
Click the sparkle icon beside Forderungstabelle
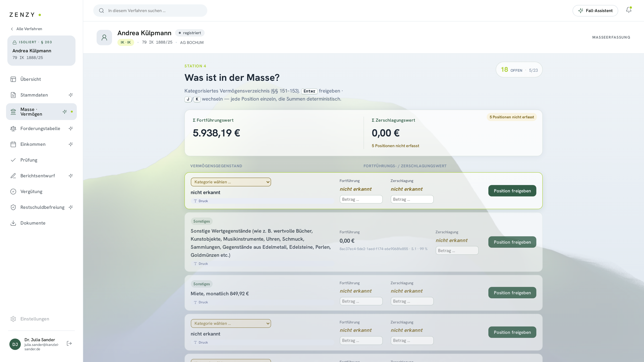click(71, 128)
